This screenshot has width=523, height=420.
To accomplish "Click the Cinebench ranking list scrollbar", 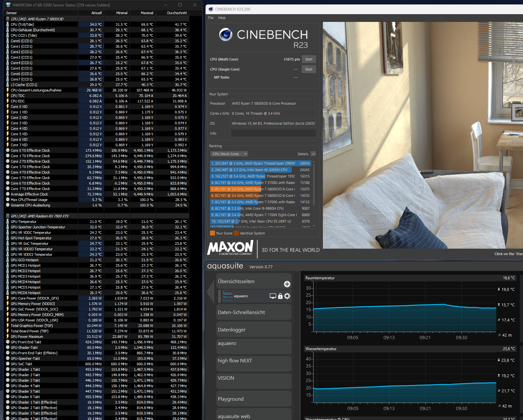I will pos(314,185).
